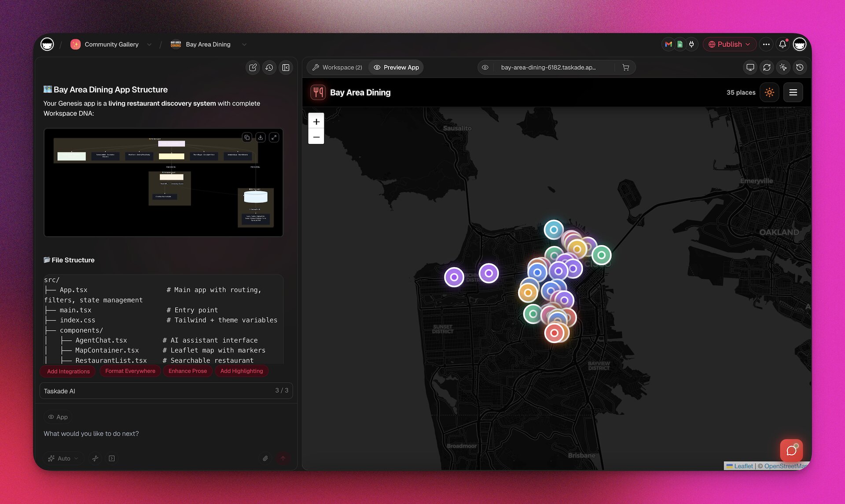
Task: Click the Enhance Prose button
Action: pos(187,371)
